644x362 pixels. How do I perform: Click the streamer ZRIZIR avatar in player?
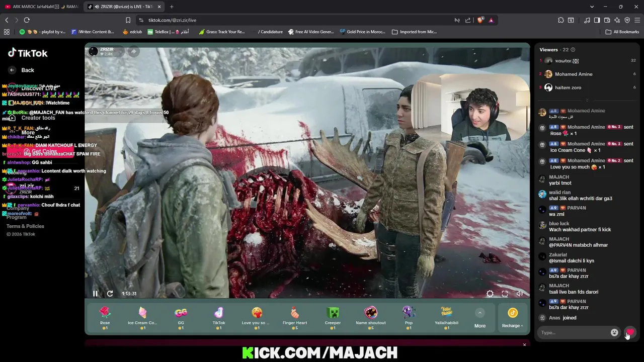pos(93,51)
